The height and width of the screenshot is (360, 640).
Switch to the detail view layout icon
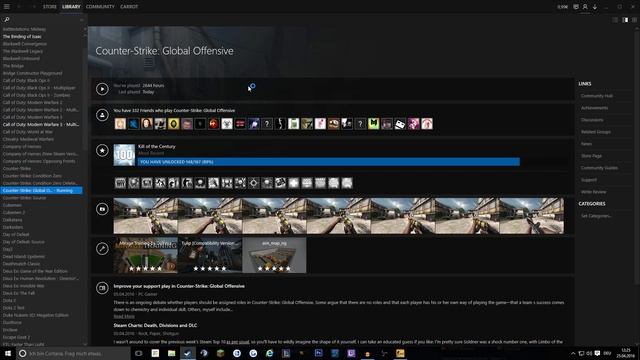(625, 20)
